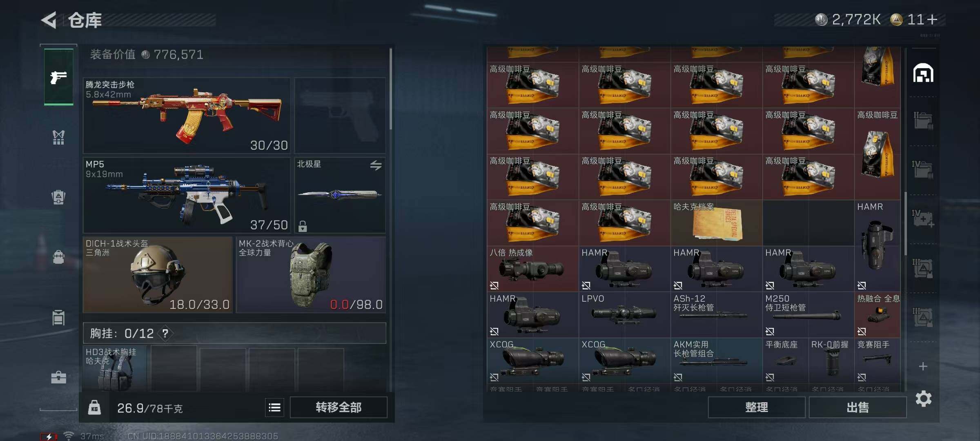Show chest rig help question mark
Image resolution: width=980 pixels, height=441 pixels.
coord(165,334)
